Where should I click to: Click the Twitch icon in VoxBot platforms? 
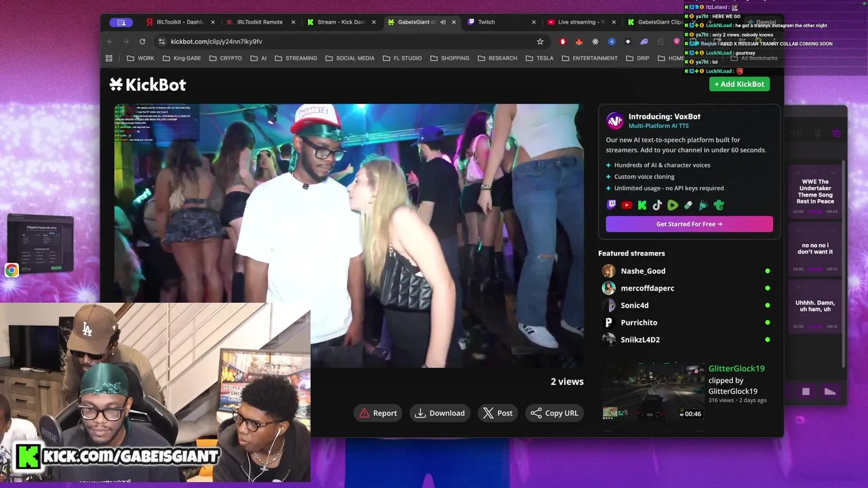pos(612,205)
